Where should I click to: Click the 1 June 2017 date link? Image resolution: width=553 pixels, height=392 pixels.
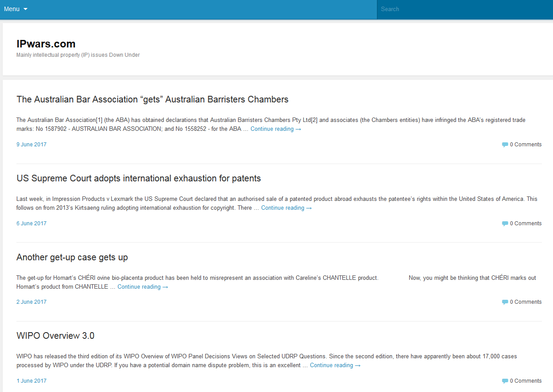tap(31, 381)
